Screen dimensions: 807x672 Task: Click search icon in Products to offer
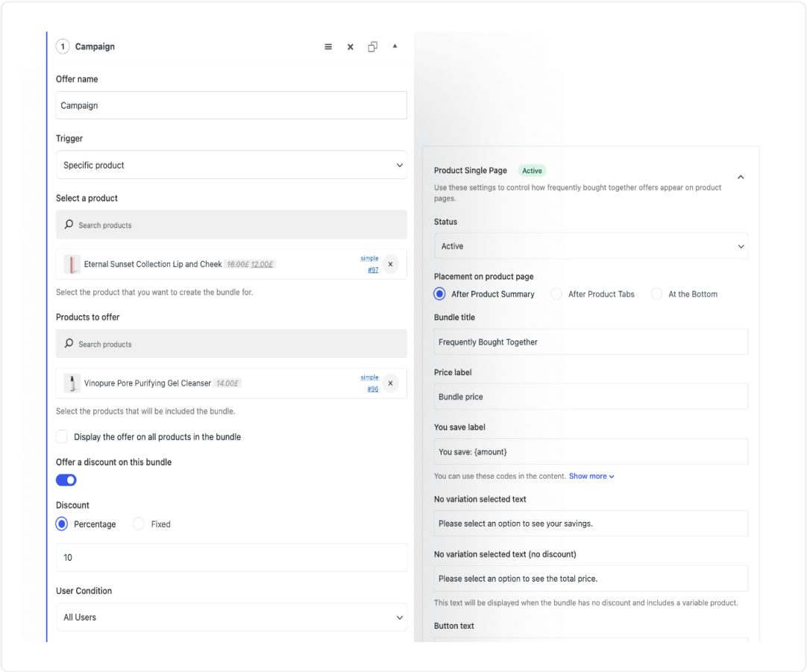[x=69, y=344]
